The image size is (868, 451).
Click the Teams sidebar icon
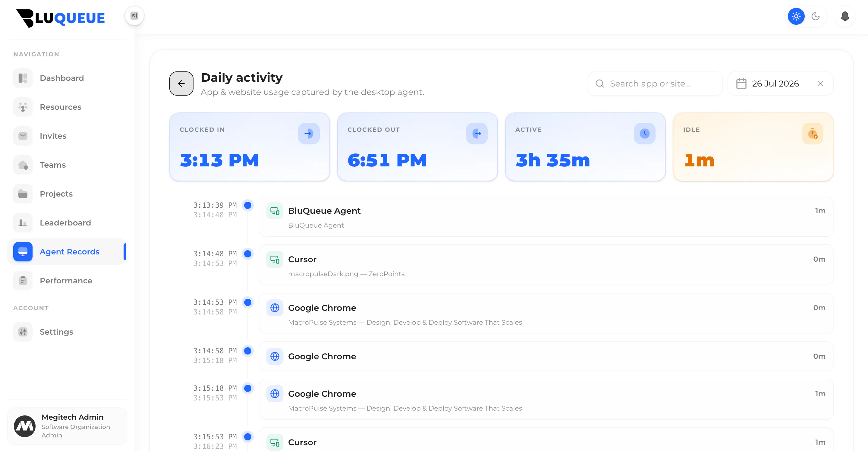[x=23, y=165]
